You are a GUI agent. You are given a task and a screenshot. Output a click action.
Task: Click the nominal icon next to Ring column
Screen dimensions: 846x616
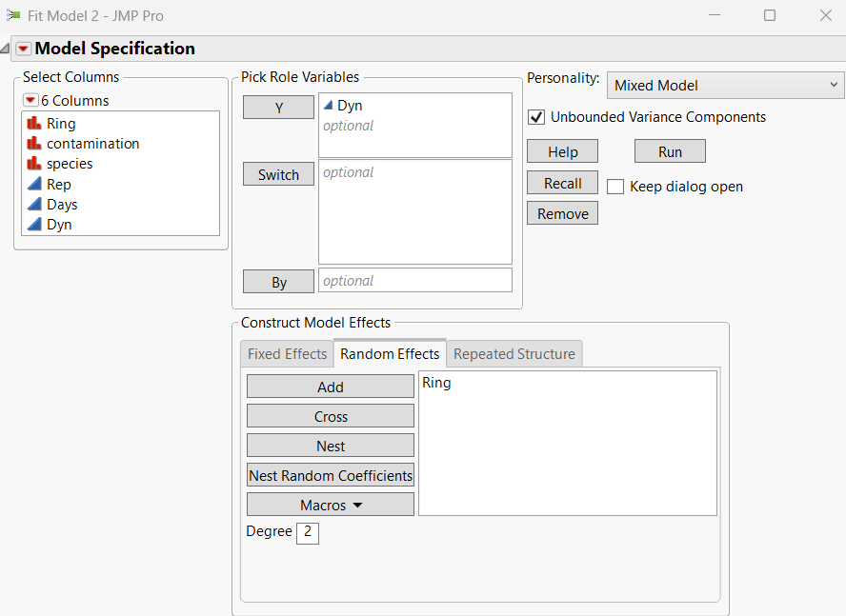[34, 124]
